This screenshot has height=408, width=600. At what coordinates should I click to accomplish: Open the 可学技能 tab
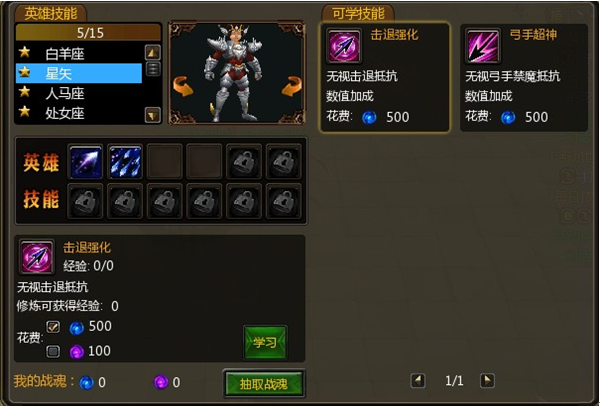click(358, 14)
